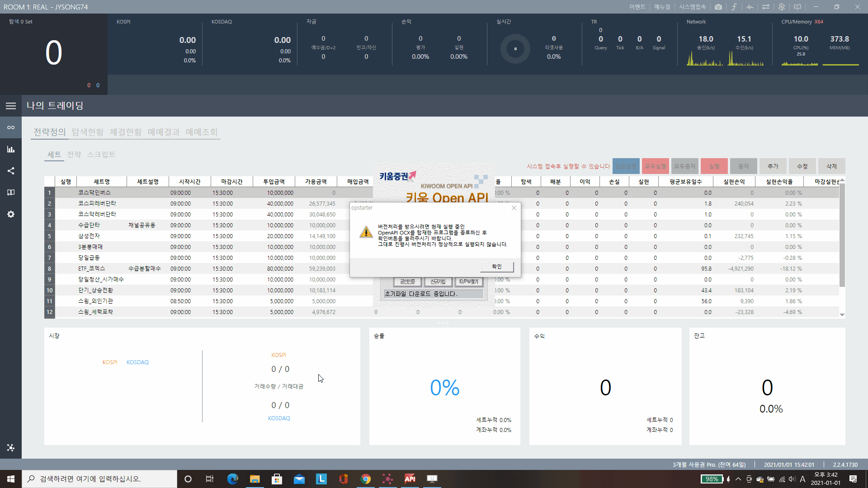Switch to the 탐색현황 tab
The height and width of the screenshot is (488, 868).
88,132
